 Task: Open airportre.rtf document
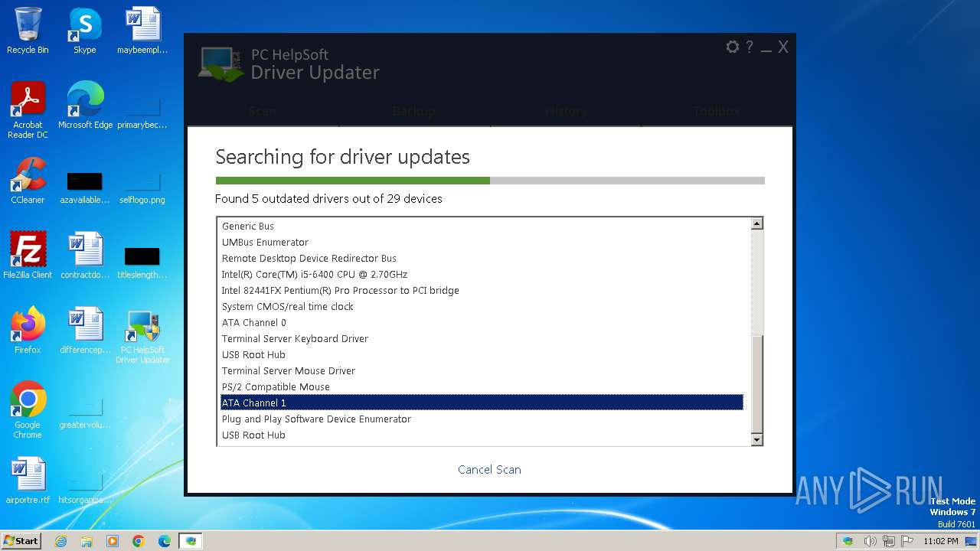(28, 481)
